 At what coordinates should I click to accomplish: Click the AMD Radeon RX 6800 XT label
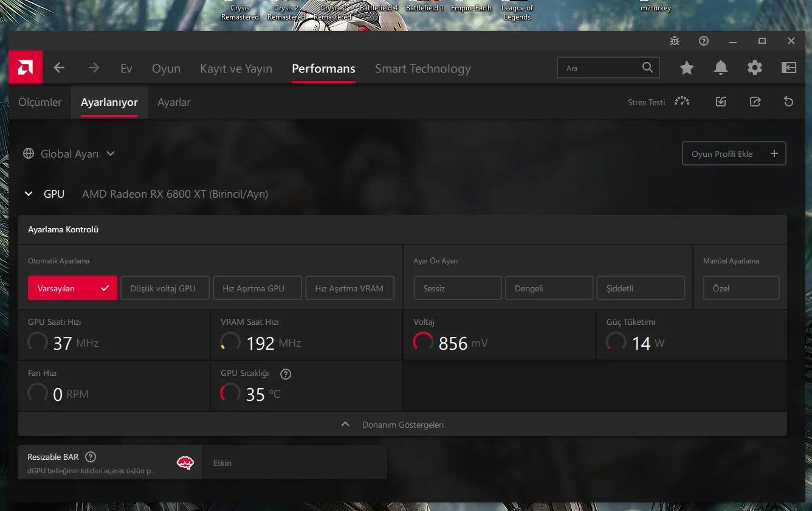[x=175, y=194]
